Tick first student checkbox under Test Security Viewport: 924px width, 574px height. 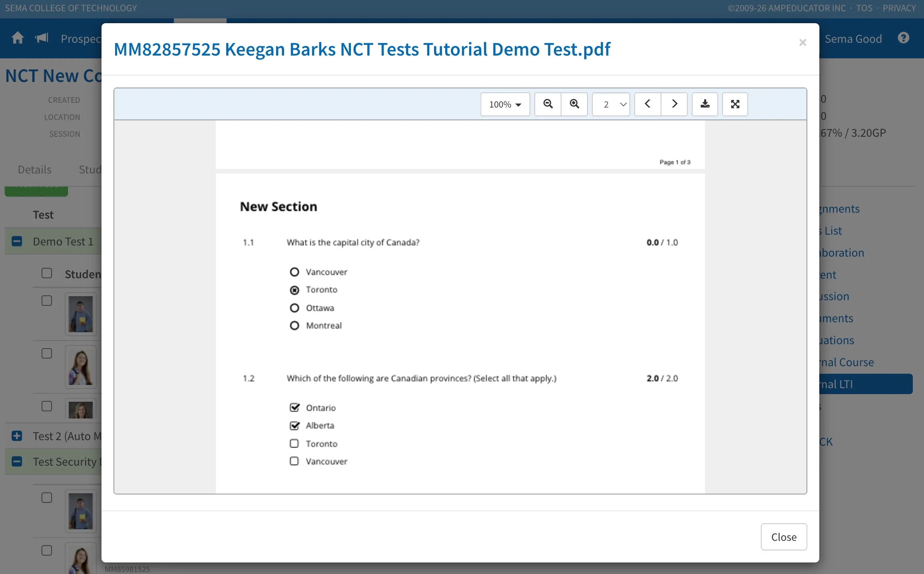pos(47,498)
